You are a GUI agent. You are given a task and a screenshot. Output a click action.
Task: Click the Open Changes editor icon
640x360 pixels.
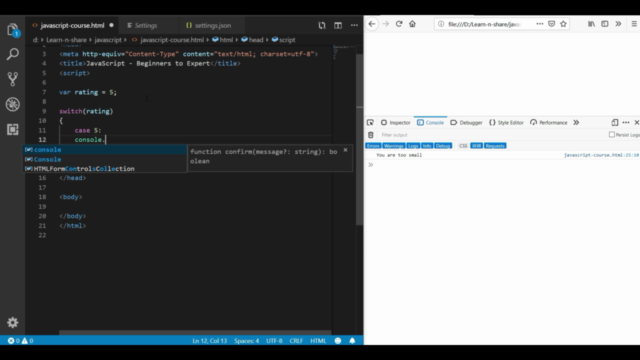(322, 25)
